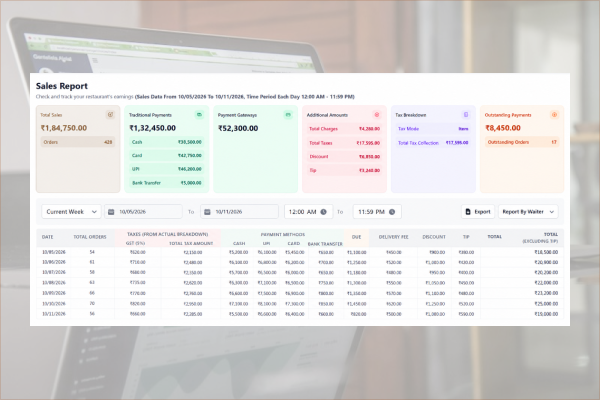Click the Card row in Traditional Payments
This screenshot has height=400, width=600.
coord(166,155)
